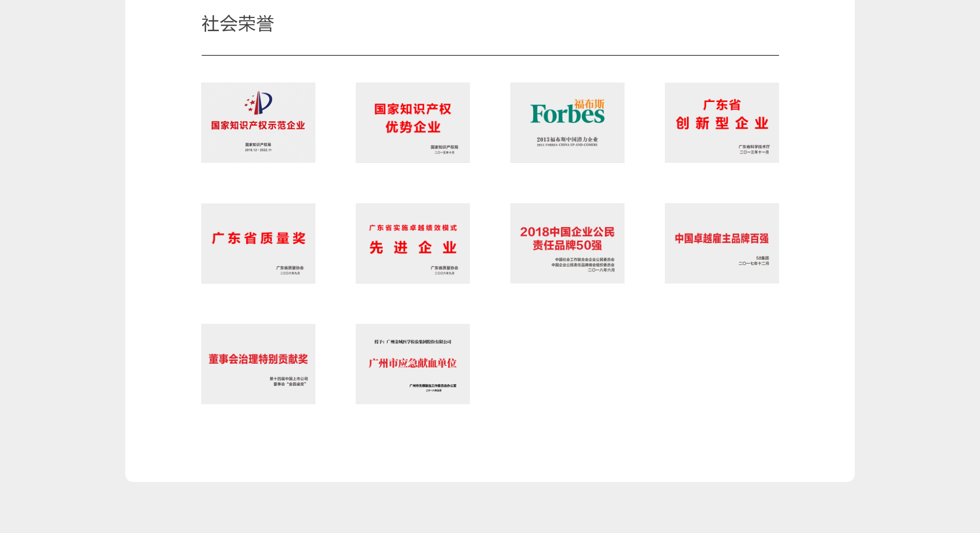Image resolution: width=980 pixels, height=533 pixels.
Task: Open the 国家知识产权优势企业 award plaque
Action: (x=413, y=123)
